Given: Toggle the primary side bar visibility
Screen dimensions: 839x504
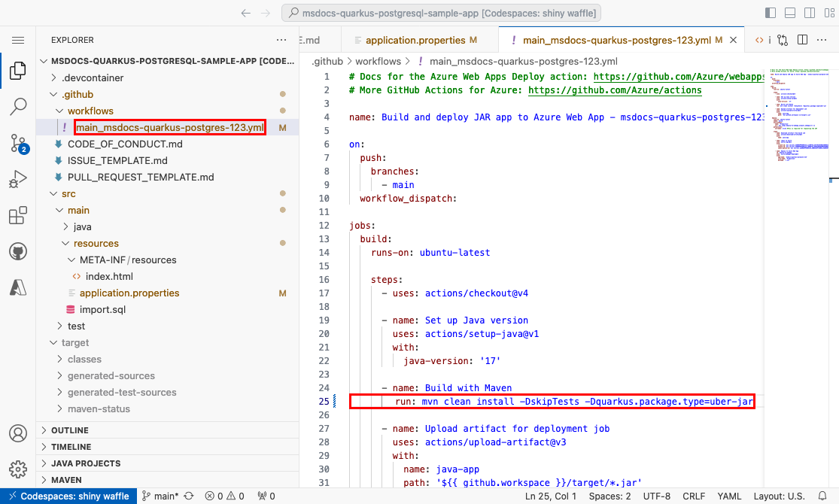Looking at the screenshot, I should coord(770,13).
